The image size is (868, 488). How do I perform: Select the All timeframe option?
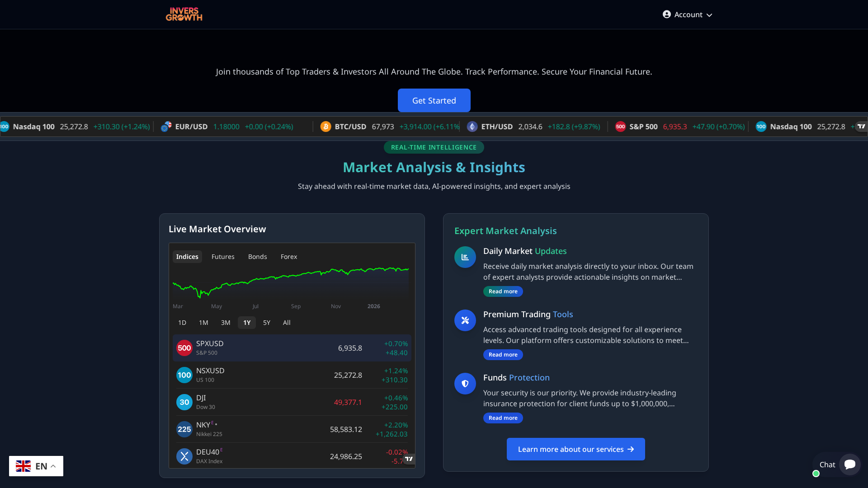tap(286, 323)
